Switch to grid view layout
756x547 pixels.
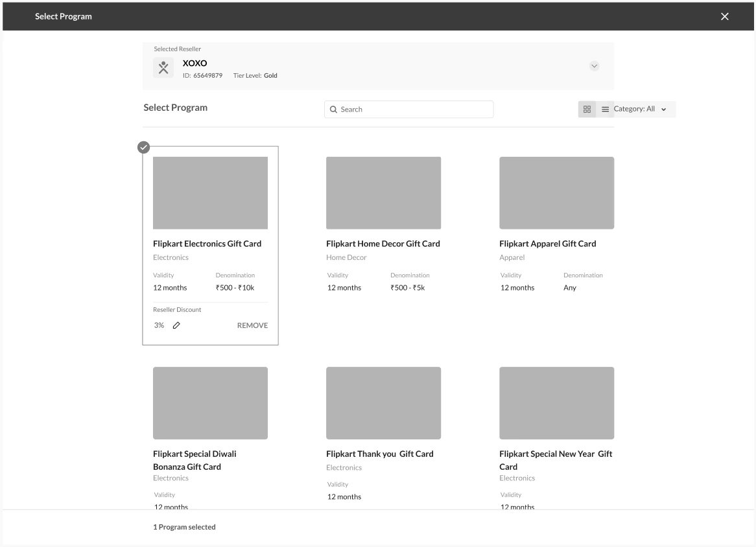[587, 110]
